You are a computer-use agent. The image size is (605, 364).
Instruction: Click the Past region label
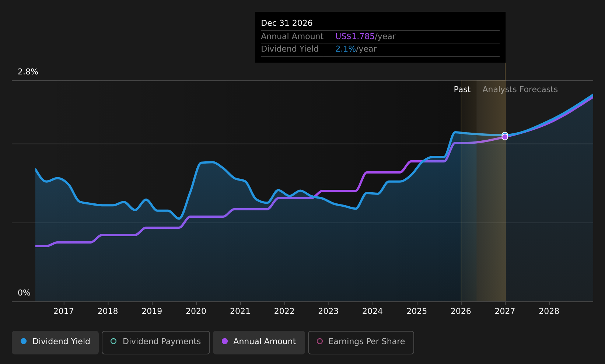[462, 90]
